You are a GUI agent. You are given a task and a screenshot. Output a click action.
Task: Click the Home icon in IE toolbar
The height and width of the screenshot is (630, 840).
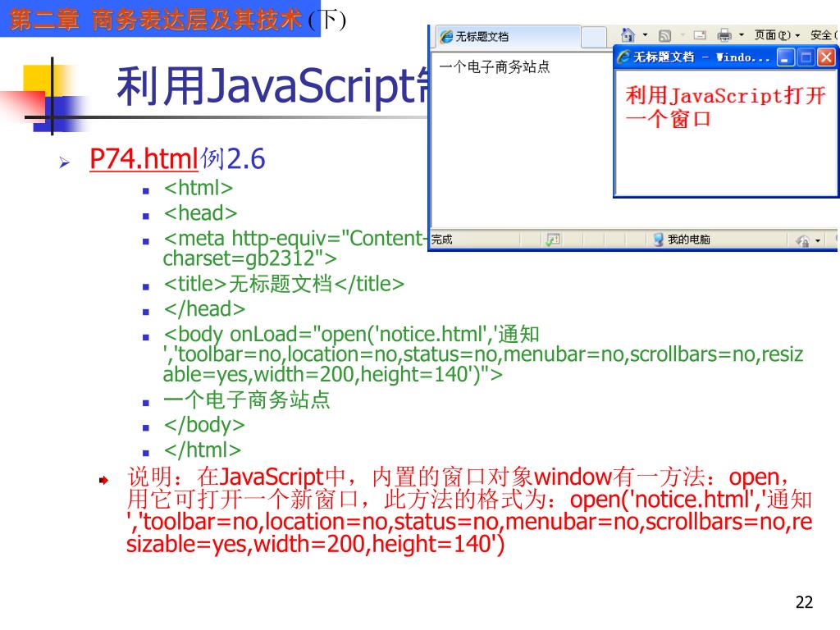point(628,35)
